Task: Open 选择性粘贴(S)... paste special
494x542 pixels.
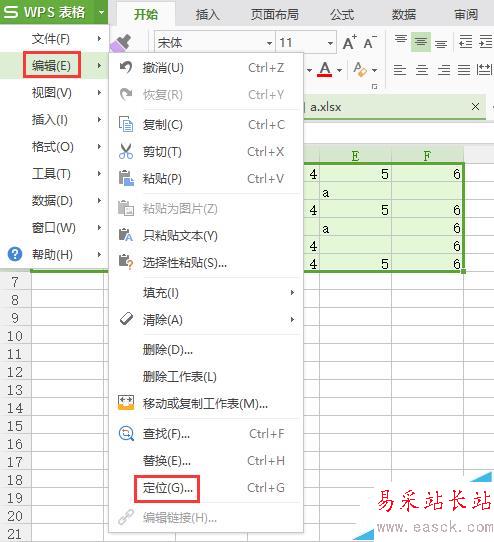Action: coord(206,263)
